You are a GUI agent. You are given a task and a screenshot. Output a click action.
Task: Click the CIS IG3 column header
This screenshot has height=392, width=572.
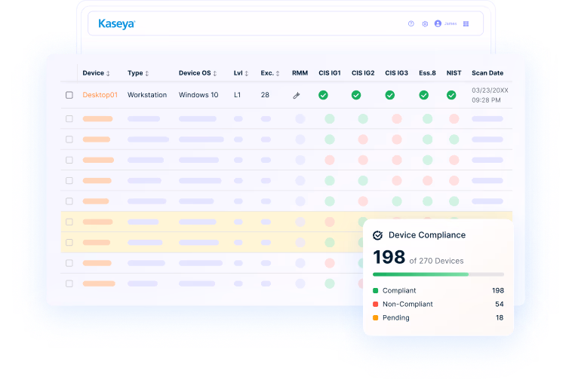pos(396,73)
